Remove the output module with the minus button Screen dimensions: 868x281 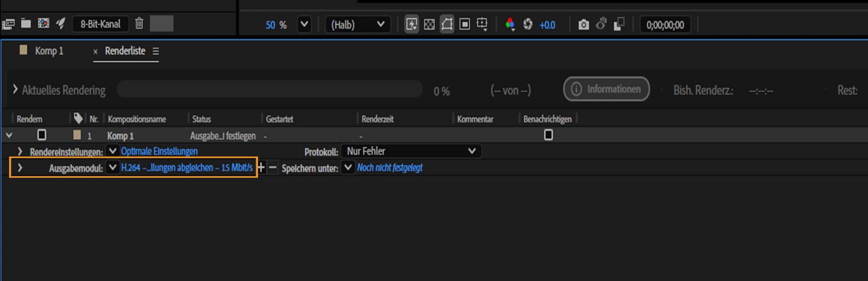[x=273, y=168]
